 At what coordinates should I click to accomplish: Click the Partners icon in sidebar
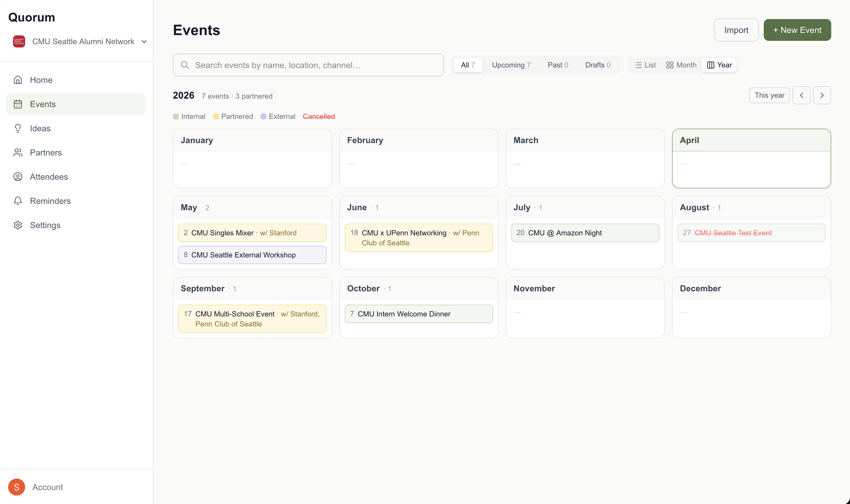click(18, 152)
